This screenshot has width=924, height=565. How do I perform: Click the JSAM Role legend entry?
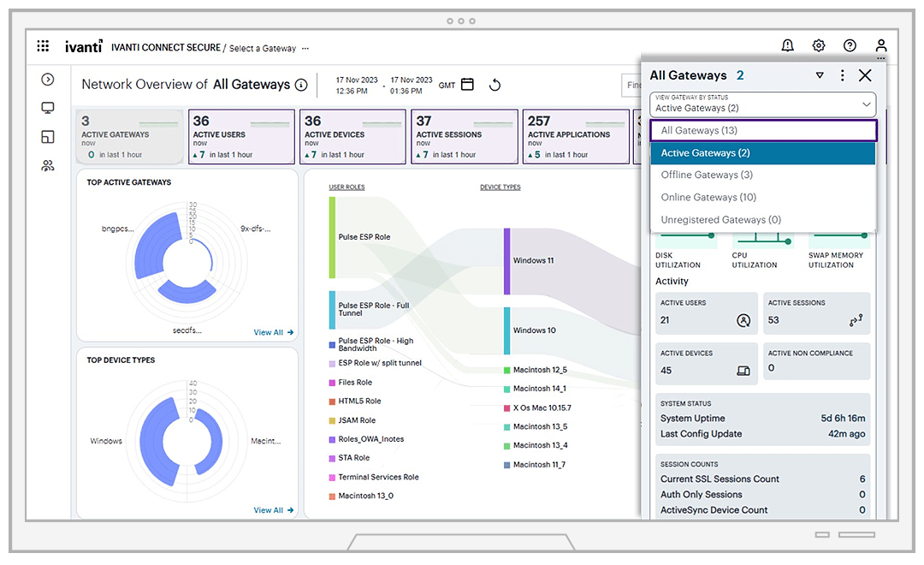tap(352, 420)
